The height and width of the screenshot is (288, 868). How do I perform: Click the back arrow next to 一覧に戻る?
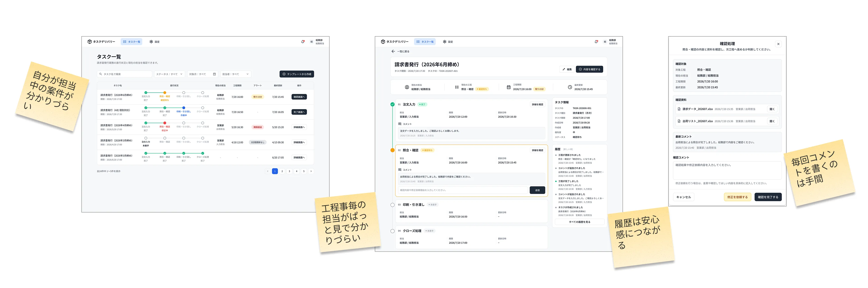(393, 52)
